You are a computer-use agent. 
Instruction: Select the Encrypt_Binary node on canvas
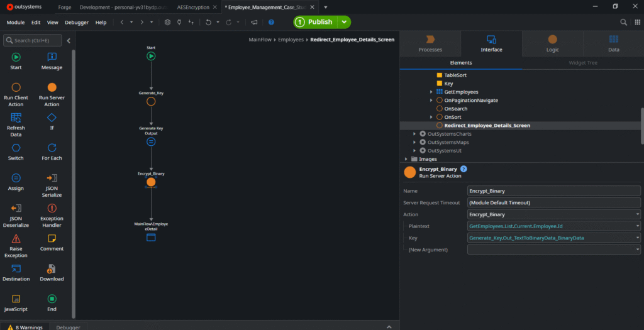(151, 182)
